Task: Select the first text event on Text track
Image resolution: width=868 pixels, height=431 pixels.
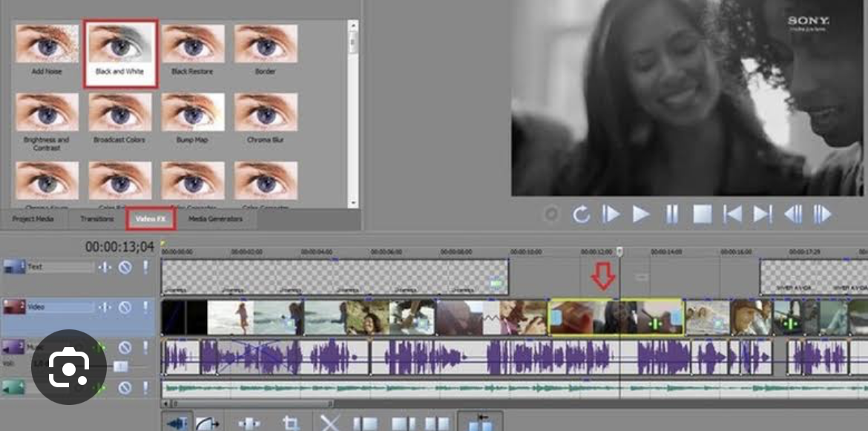Action: (x=335, y=277)
